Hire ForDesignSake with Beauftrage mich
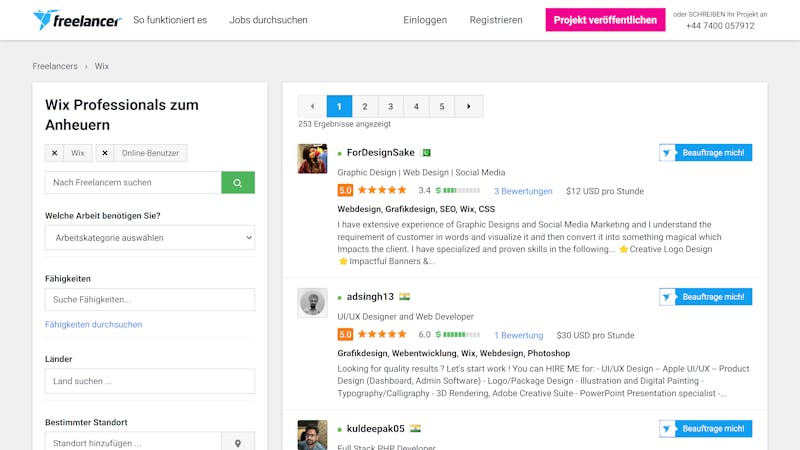This screenshot has height=450, width=800. [706, 153]
